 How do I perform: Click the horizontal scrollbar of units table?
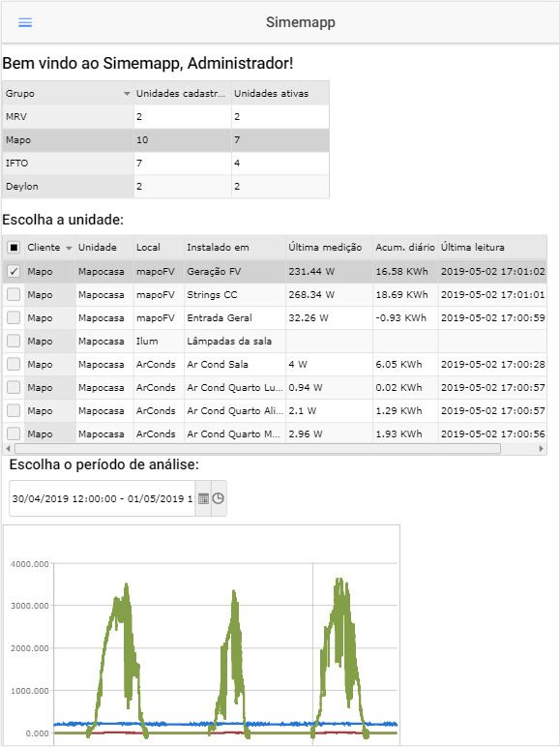[x=257, y=448]
